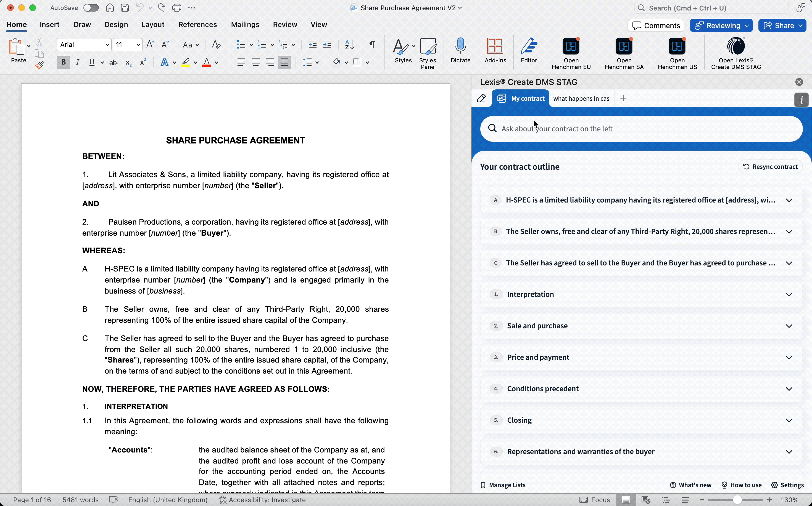Toggle Justify text alignment

[x=284, y=62]
